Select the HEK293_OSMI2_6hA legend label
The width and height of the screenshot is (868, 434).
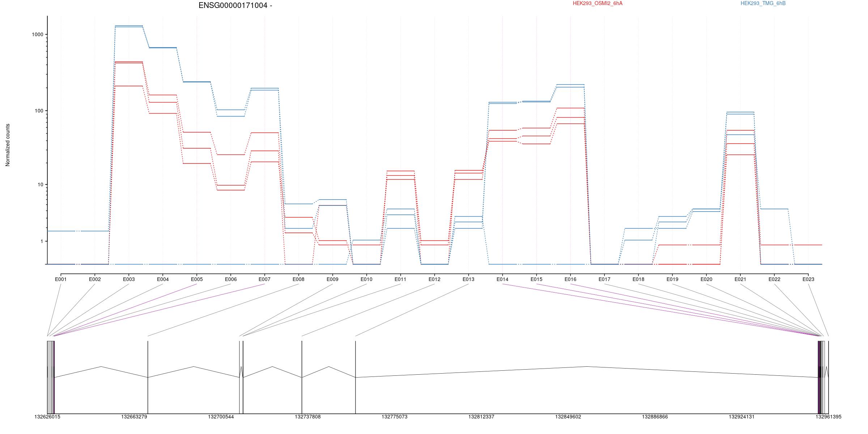[597, 3]
